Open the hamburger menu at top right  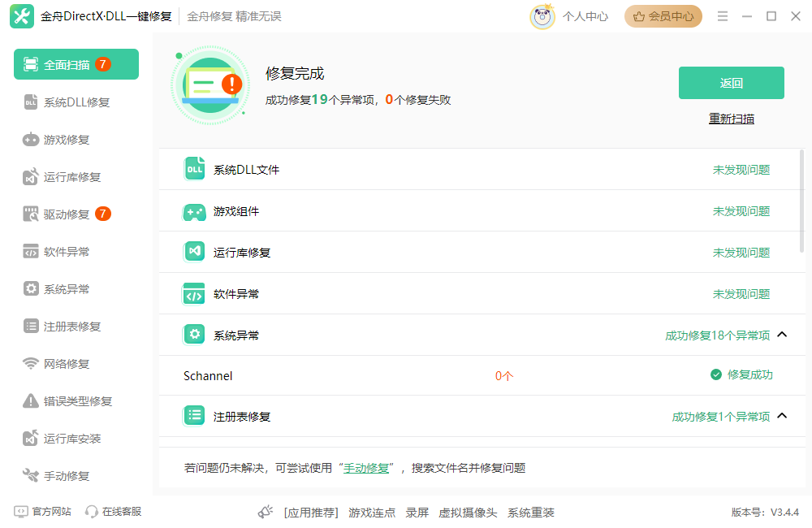(723, 15)
